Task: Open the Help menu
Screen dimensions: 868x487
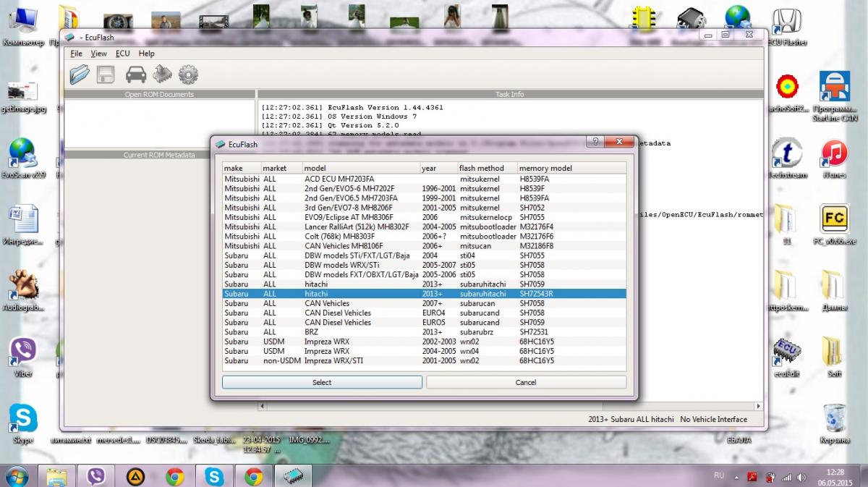Action: click(x=146, y=54)
